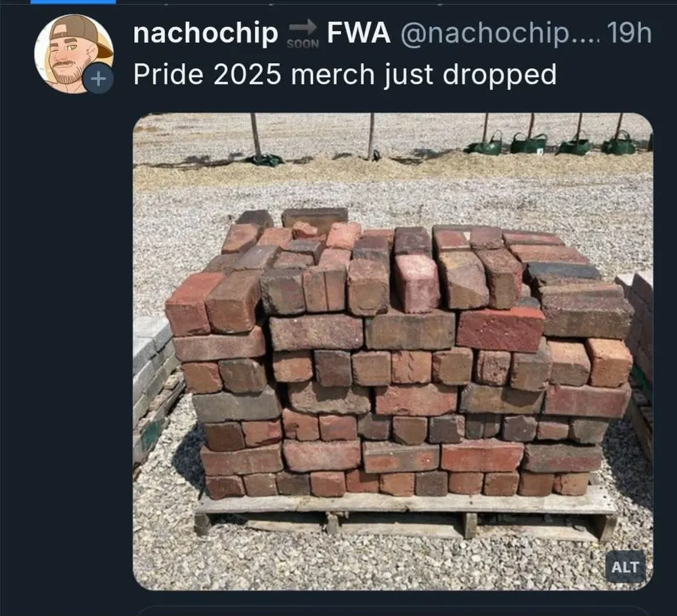Click the word dropped in the post

500,75
